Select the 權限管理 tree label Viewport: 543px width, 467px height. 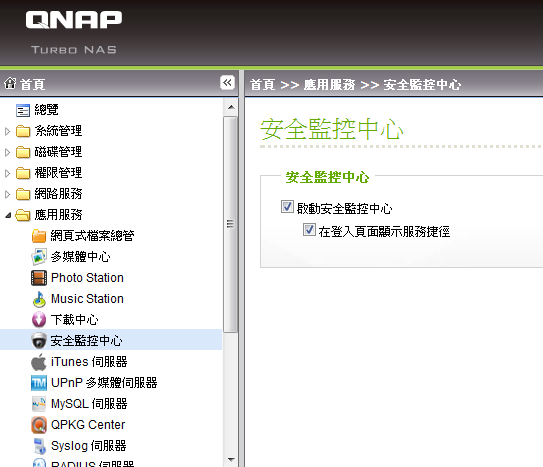pyautogui.click(x=58, y=173)
